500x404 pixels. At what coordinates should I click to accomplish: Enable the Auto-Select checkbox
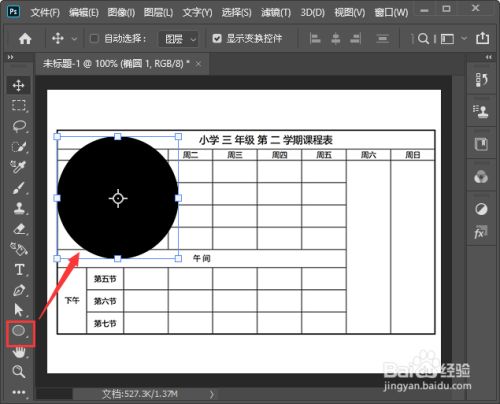pos(94,39)
